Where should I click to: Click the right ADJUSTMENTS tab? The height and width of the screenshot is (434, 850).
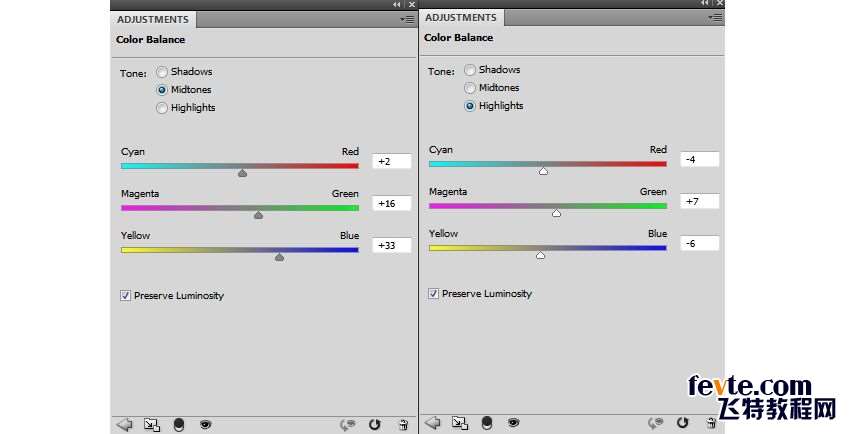(x=461, y=17)
